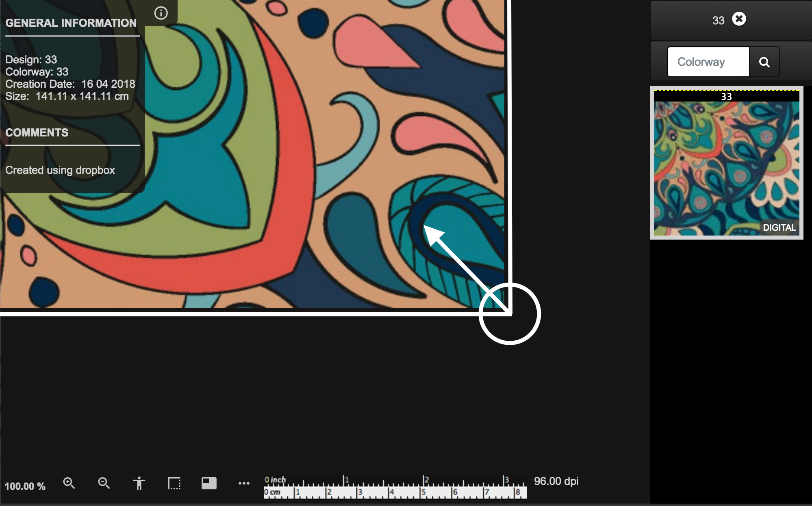The height and width of the screenshot is (506, 812).
Task: Click the 33 label in the top bar
Action: [x=718, y=21]
